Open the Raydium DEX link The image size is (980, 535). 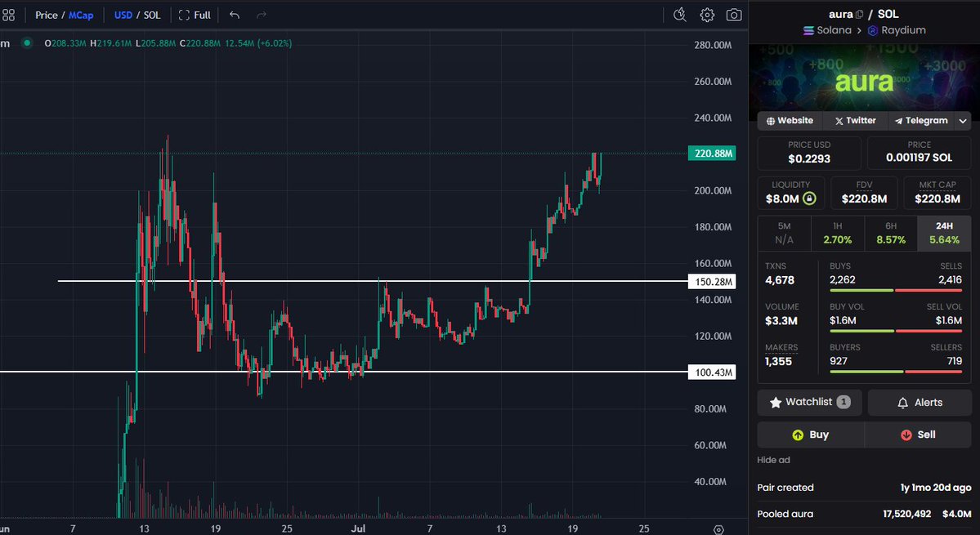pos(897,30)
